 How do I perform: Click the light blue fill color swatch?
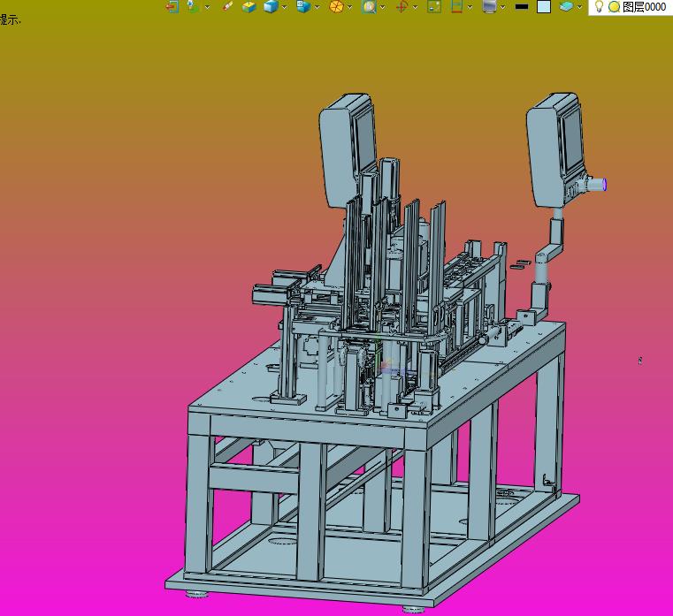pos(544,6)
